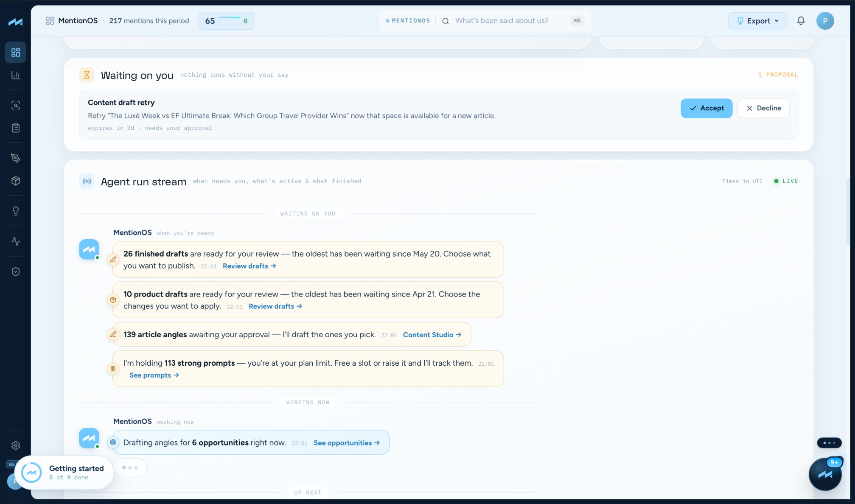
Task: Click the "10 product drafts" bold text
Action: tap(155, 294)
